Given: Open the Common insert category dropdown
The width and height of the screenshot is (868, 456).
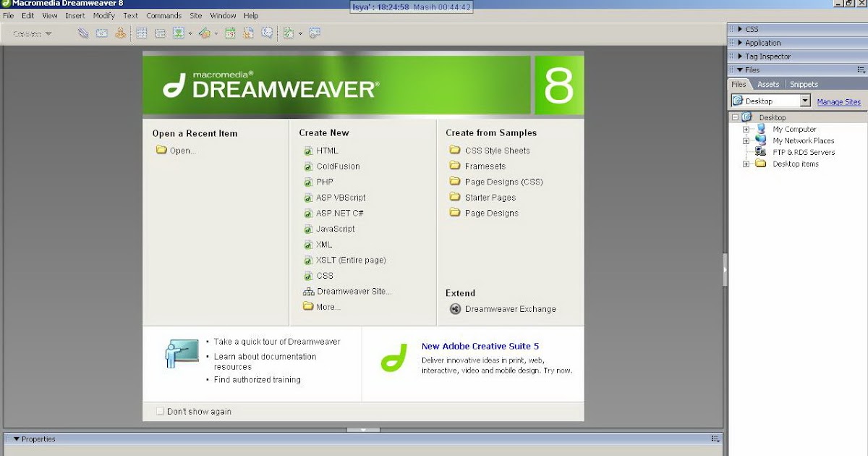Looking at the screenshot, I should click(x=33, y=34).
